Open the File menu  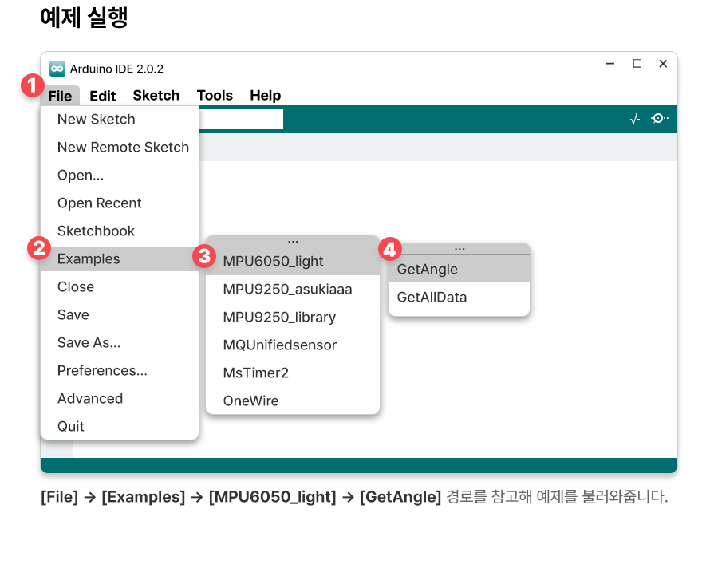pos(60,96)
